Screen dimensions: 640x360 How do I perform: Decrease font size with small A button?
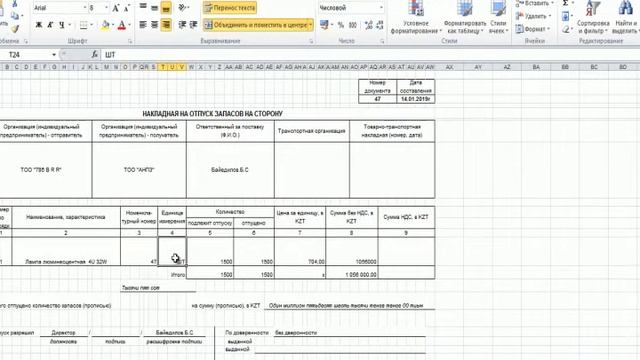click(127, 8)
